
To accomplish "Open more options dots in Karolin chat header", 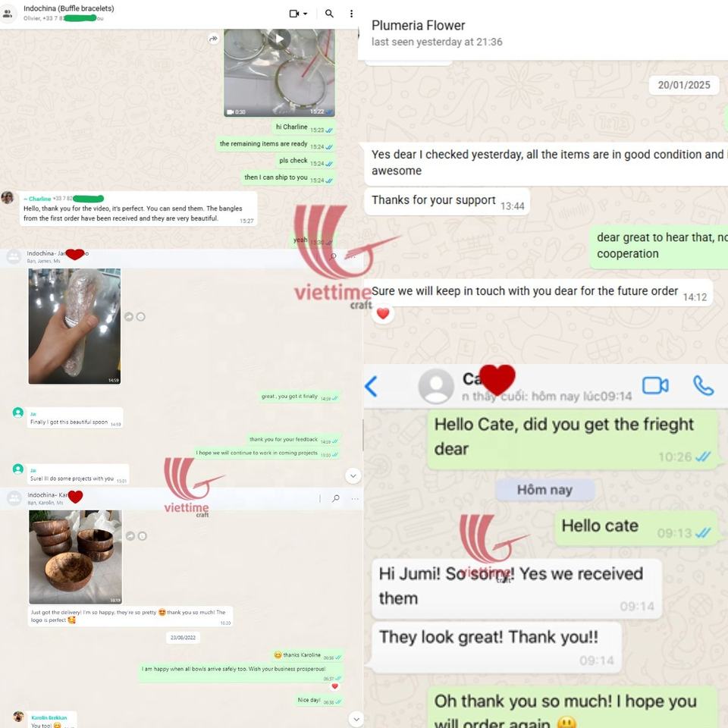I will coord(355,499).
